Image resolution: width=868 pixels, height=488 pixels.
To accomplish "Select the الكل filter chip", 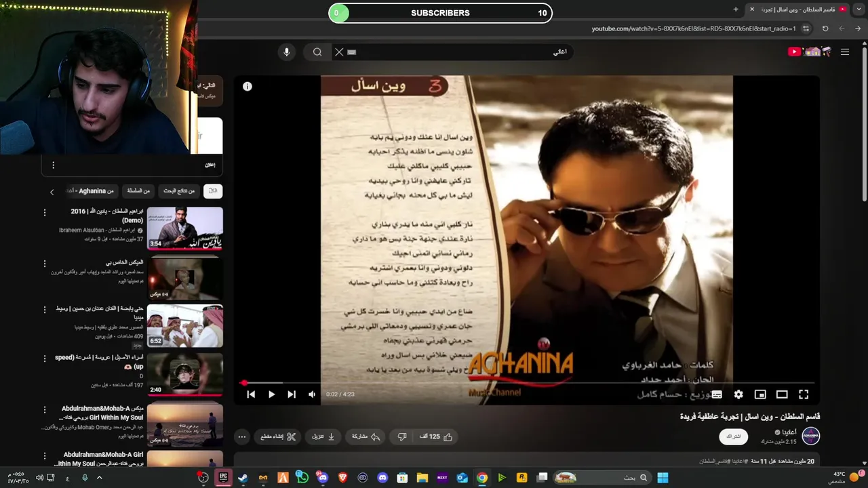I will tap(213, 191).
